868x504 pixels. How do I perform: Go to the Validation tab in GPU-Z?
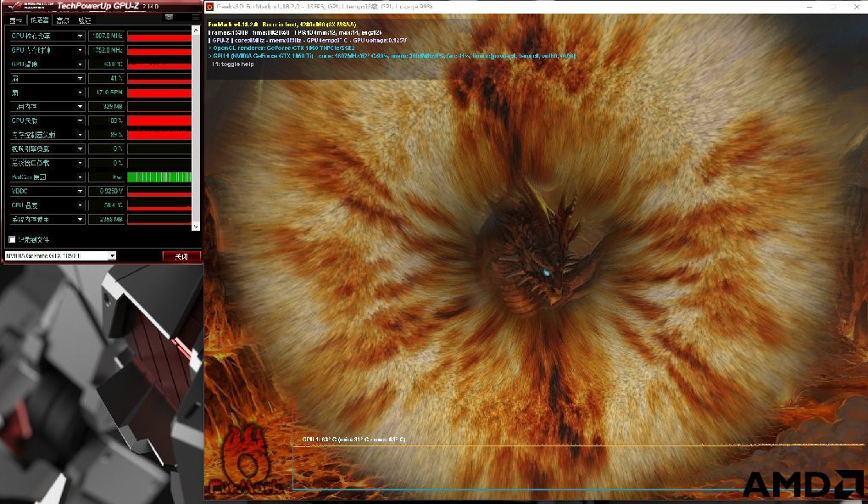click(84, 20)
